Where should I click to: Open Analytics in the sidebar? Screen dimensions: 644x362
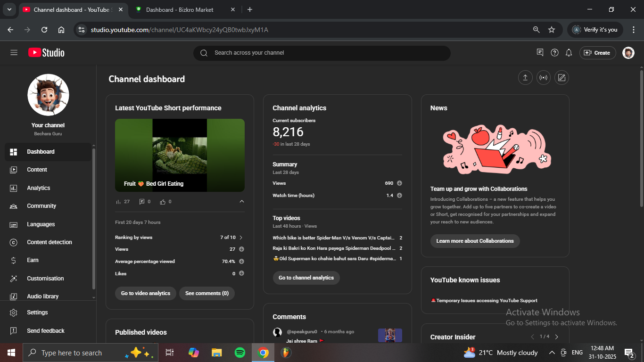[39, 188]
